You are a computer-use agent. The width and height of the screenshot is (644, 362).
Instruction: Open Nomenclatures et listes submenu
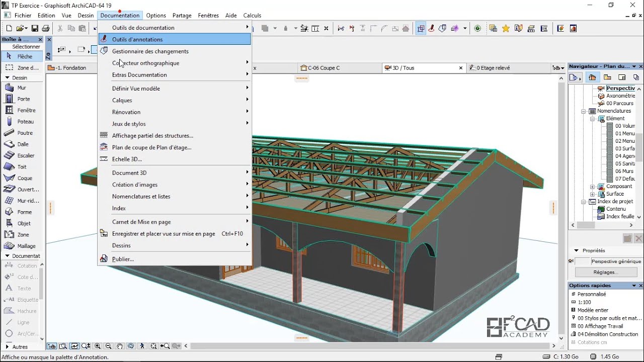pyautogui.click(x=175, y=197)
